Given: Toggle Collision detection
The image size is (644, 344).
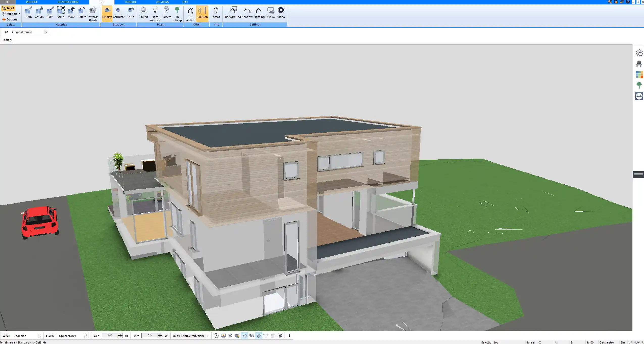Looking at the screenshot, I should click(x=202, y=13).
